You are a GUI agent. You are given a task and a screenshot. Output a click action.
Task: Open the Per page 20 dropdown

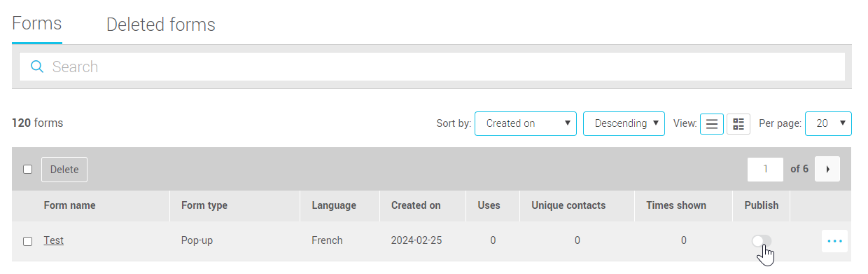coord(829,123)
